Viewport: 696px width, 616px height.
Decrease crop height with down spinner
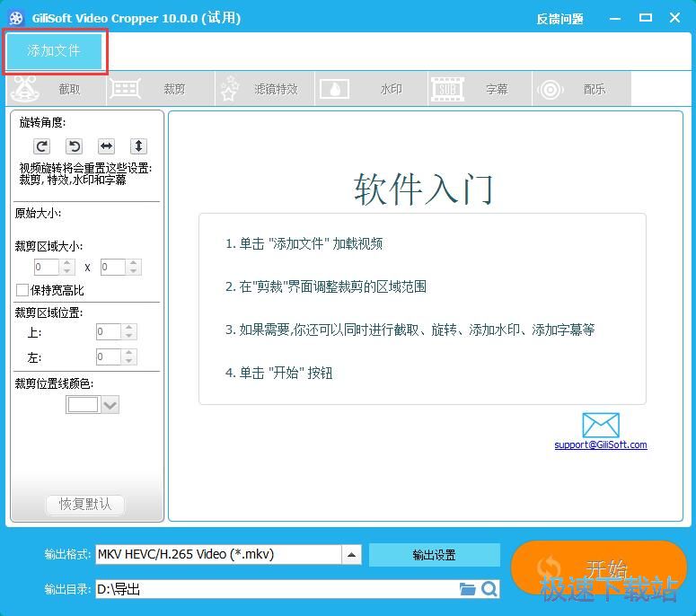click(x=133, y=270)
